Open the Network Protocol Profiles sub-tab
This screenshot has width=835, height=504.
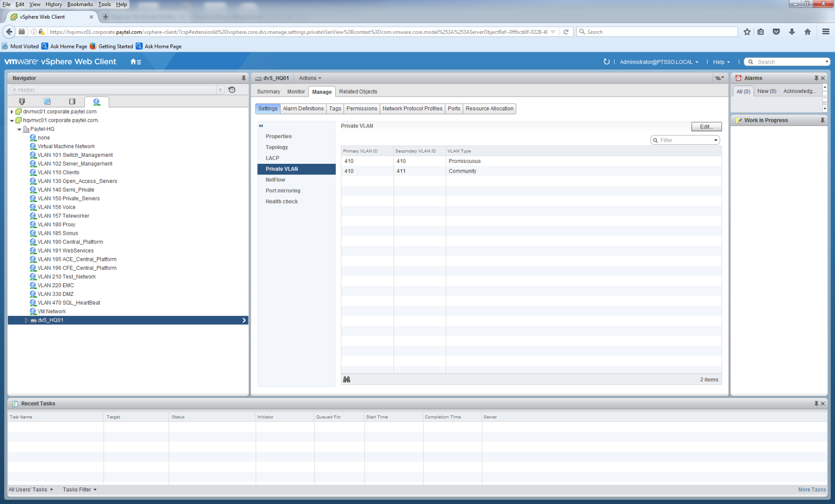[x=412, y=109]
